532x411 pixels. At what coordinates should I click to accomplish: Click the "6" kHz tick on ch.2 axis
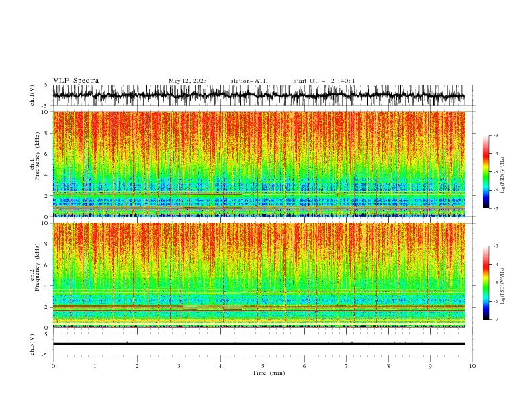pyautogui.click(x=46, y=265)
